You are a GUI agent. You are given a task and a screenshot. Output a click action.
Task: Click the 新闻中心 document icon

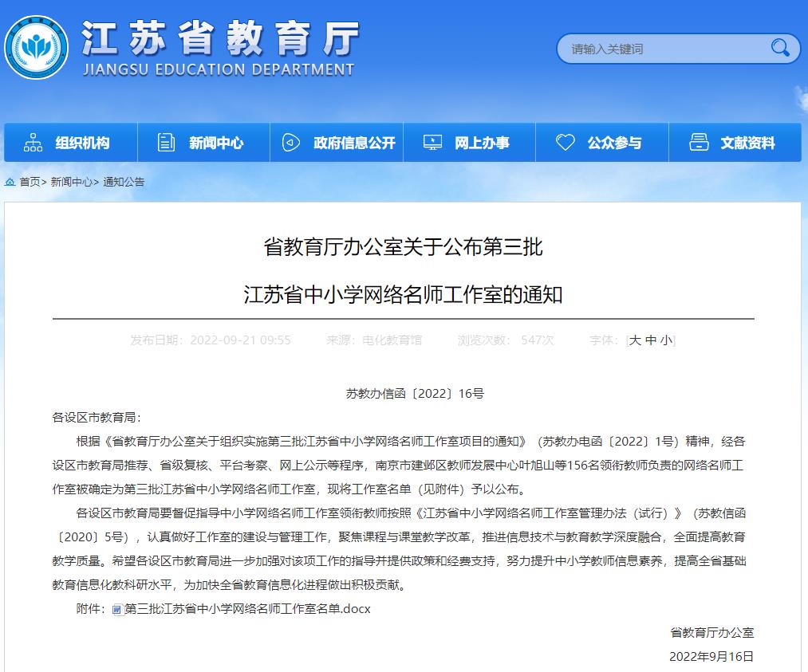tap(166, 143)
